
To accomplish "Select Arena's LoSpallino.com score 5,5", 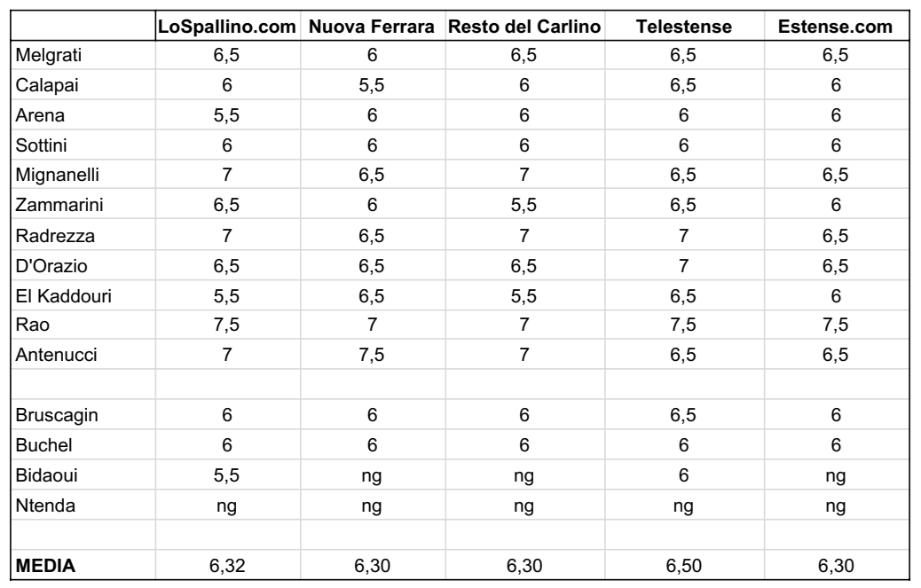I will 227,115.
